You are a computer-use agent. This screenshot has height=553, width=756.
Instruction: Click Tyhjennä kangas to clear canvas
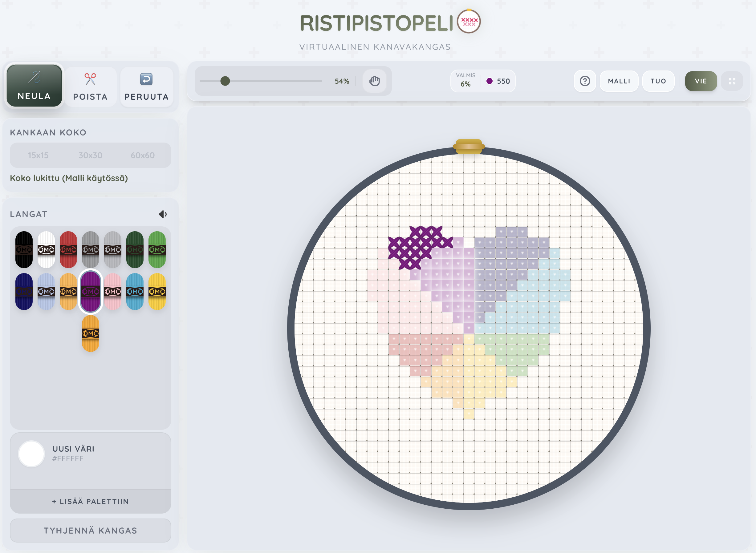click(x=91, y=530)
